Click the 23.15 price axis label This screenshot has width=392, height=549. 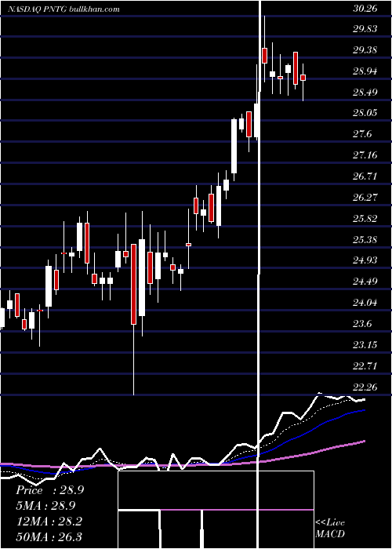pos(365,345)
